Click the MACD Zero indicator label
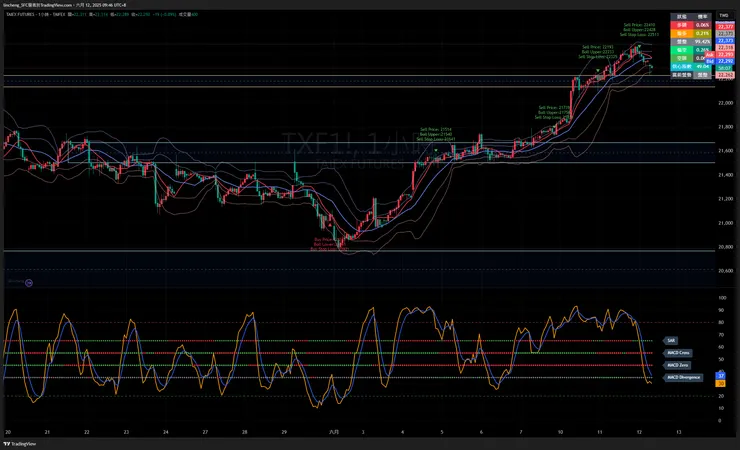 [678, 365]
